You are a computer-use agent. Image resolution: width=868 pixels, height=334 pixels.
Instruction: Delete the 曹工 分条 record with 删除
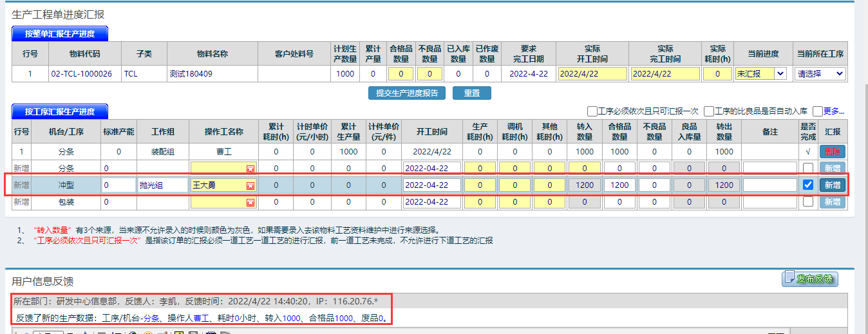pyautogui.click(x=832, y=152)
